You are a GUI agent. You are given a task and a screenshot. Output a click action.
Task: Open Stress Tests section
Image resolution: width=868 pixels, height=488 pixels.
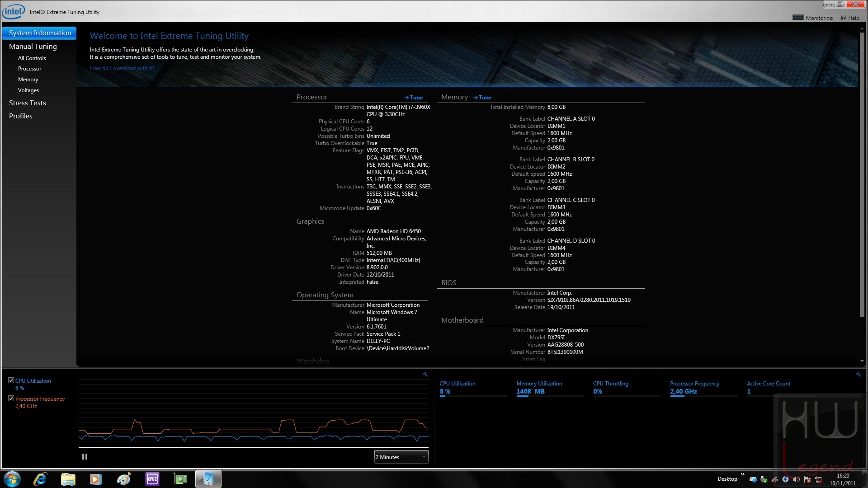point(28,103)
